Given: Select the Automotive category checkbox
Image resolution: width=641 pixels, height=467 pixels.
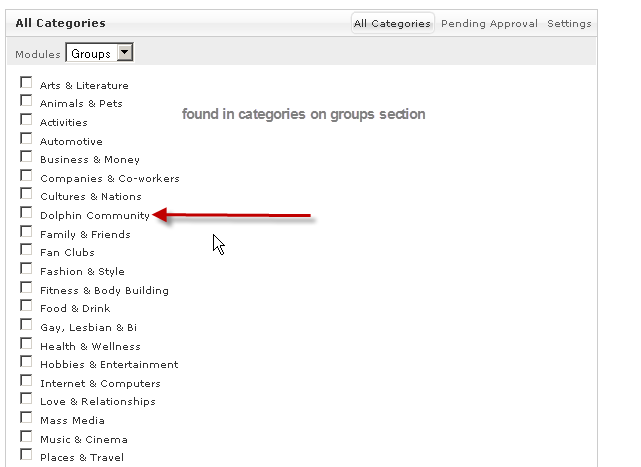Looking at the screenshot, I should click(26, 140).
